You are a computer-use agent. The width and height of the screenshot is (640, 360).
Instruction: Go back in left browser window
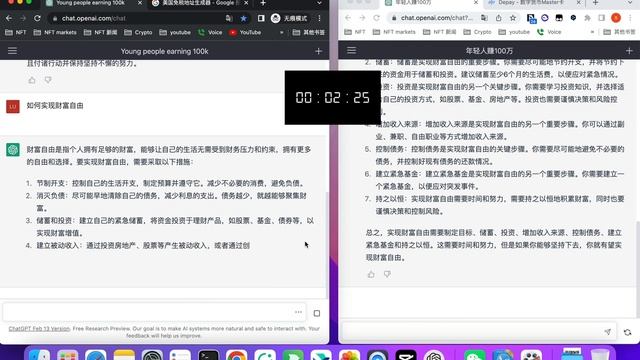tap(9, 18)
